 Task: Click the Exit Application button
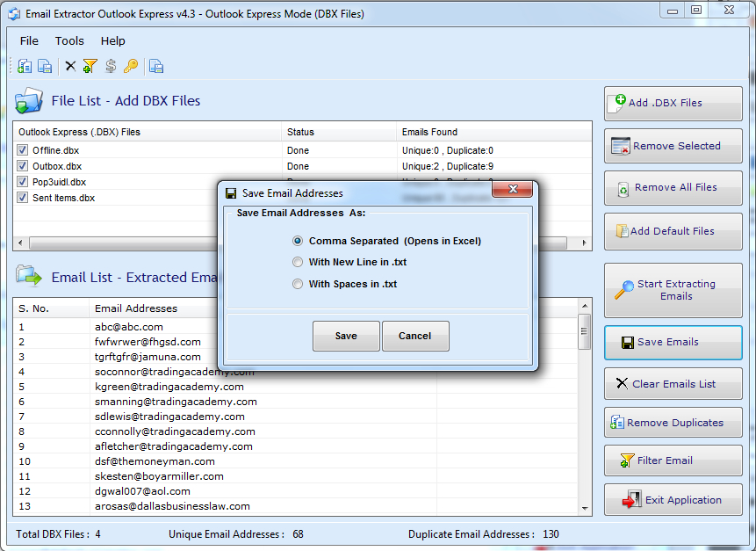pos(673,500)
